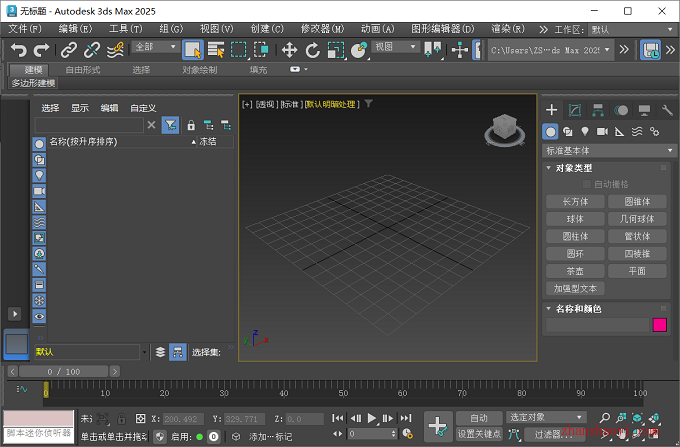Activate the Select and Link chain icon
Image resolution: width=680 pixels, height=447 pixels.
(x=69, y=50)
